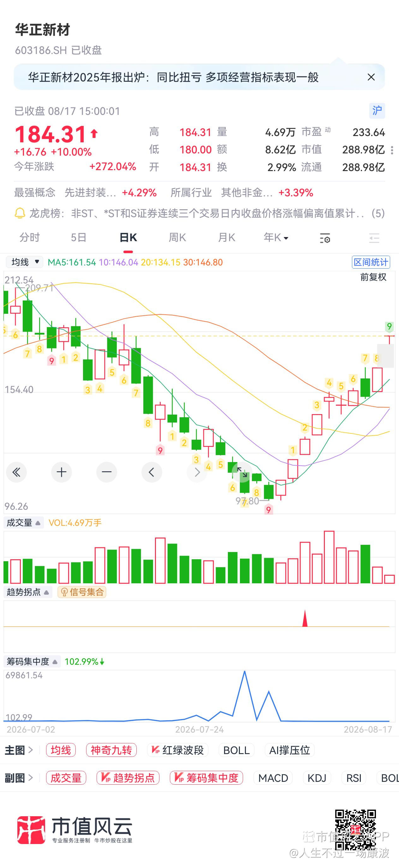The width and height of the screenshot is (399, 868).
Task: Open 区间统计 range statistics
Action: [371, 262]
